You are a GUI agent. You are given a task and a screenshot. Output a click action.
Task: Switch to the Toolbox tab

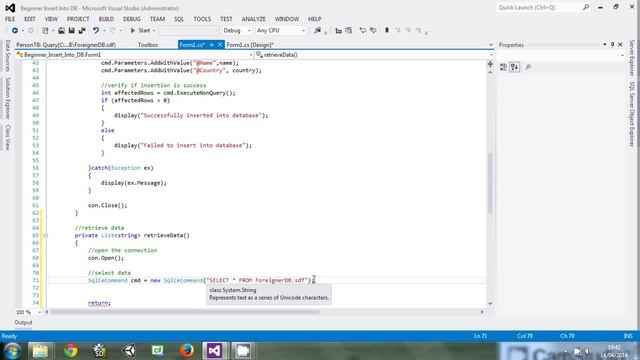(148, 45)
